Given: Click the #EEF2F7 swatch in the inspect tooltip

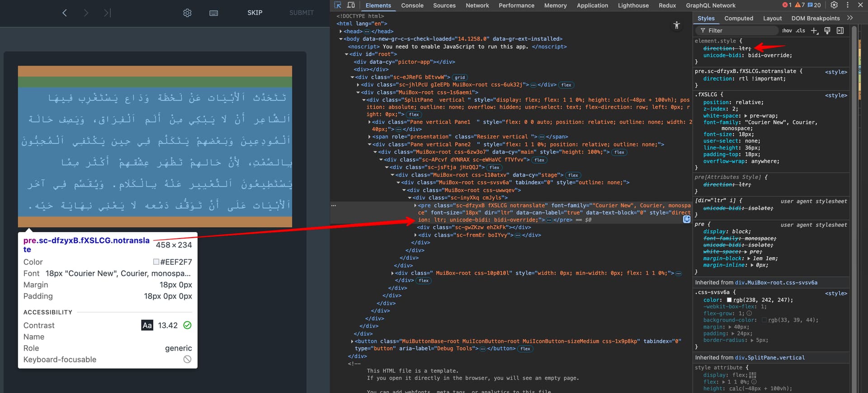Looking at the screenshot, I should pyautogui.click(x=156, y=262).
